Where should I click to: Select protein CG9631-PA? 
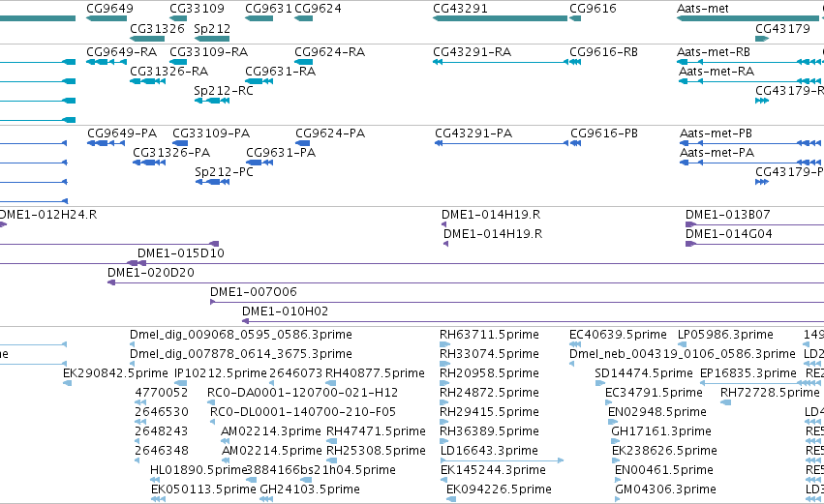pyautogui.click(x=281, y=153)
